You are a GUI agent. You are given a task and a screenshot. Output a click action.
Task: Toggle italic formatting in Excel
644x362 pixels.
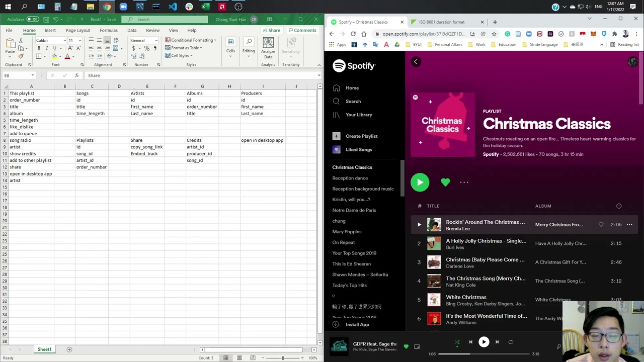pyautogui.click(x=47, y=48)
